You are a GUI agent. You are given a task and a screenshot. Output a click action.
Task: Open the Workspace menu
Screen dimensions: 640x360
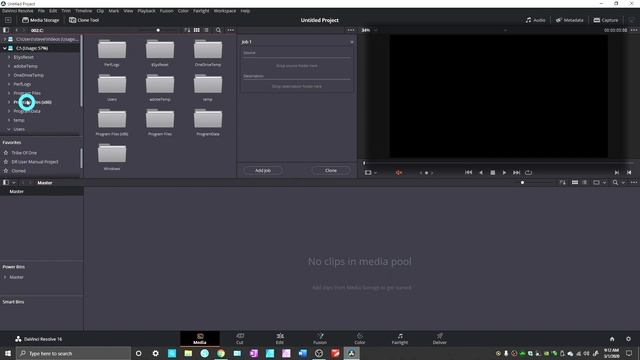click(x=224, y=11)
